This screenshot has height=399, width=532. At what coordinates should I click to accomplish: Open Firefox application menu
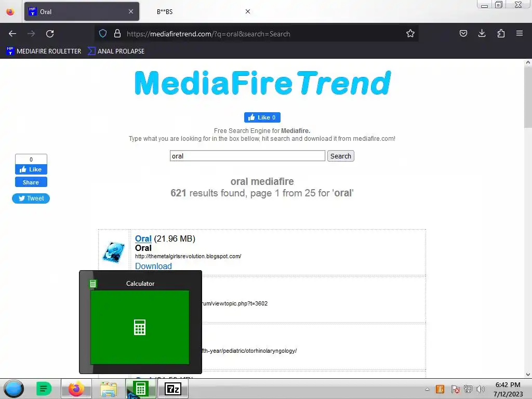tap(520, 34)
